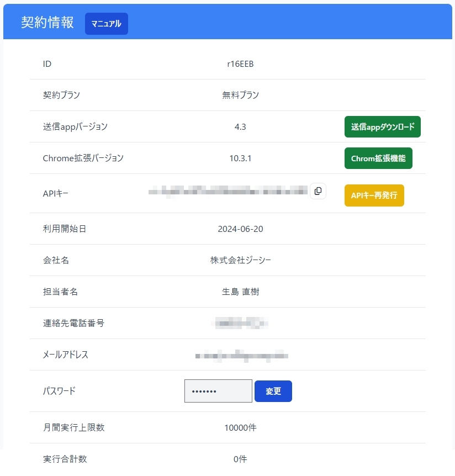Click the 送信app version number 4.3

[x=240, y=127]
